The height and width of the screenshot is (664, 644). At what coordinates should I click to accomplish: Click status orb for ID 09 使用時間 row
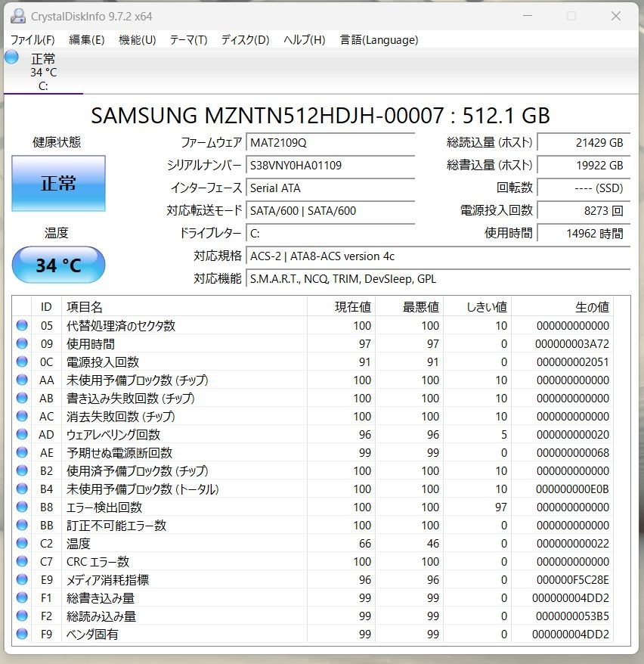[x=22, y=343]
